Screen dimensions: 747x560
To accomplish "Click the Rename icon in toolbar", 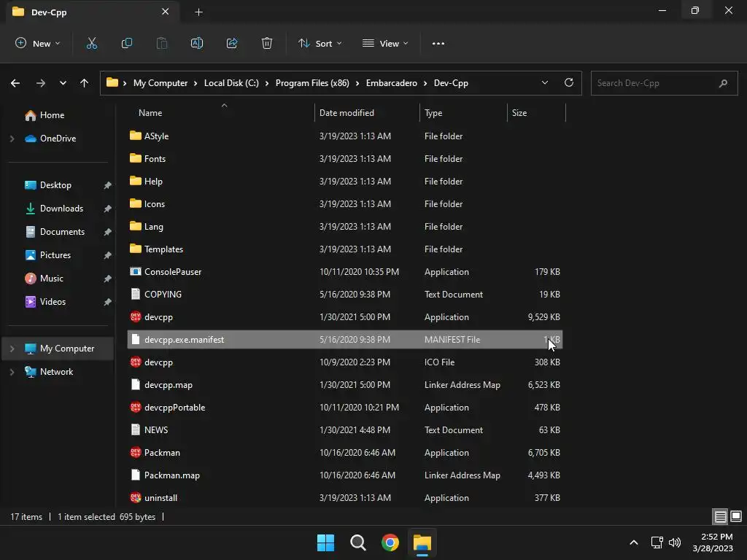I will [x=197, y=43].
